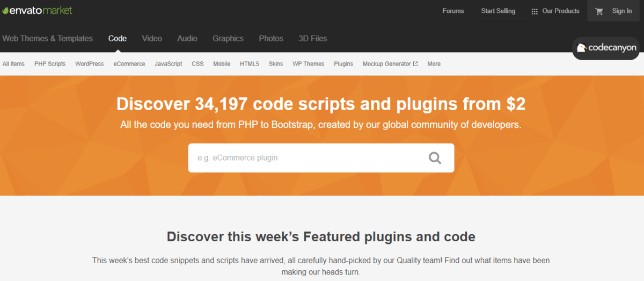Click the Mockup Generator external-link icon
Screen dimensions: 644x281
415,63
